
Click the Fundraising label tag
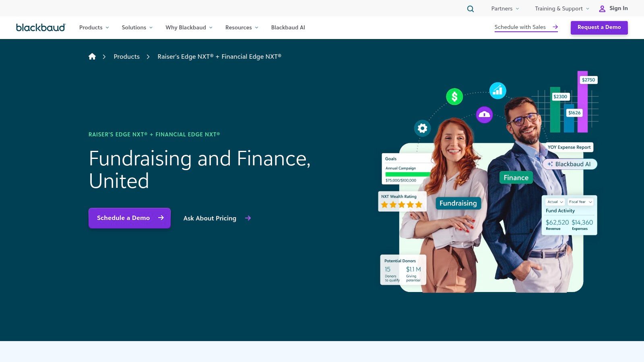coord(458,203)
